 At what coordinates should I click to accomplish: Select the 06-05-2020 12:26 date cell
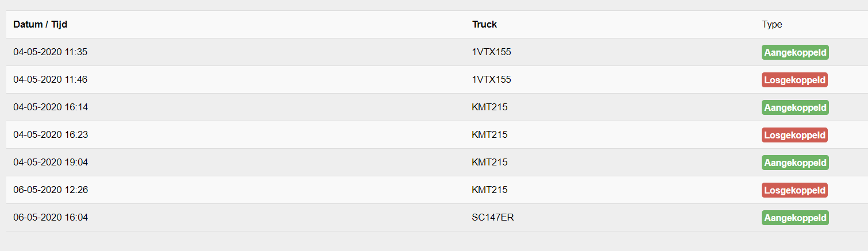(51, 190)
